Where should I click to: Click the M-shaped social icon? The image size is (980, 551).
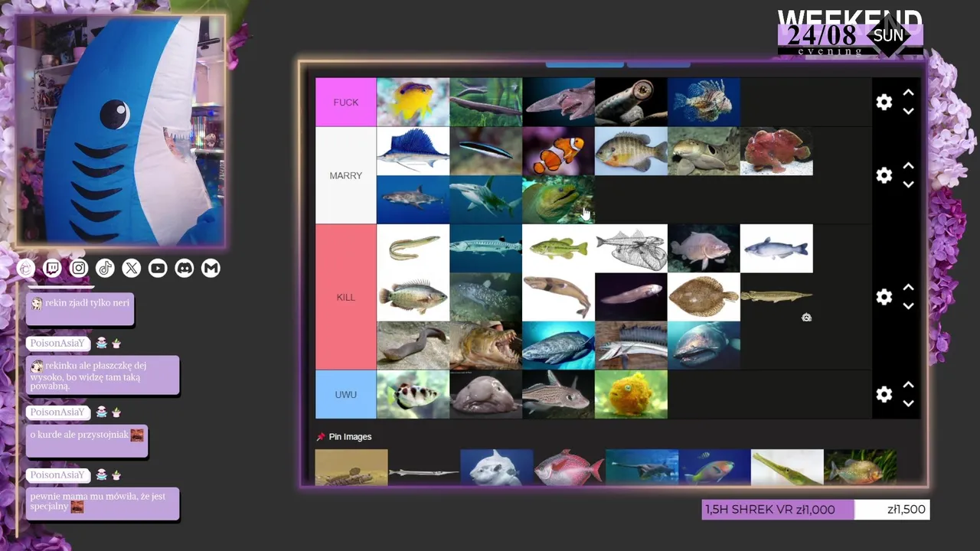211,268
